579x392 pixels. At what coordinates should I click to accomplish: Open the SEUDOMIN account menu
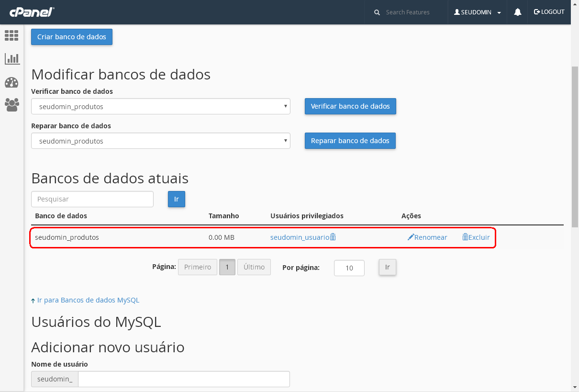point(478,12)
